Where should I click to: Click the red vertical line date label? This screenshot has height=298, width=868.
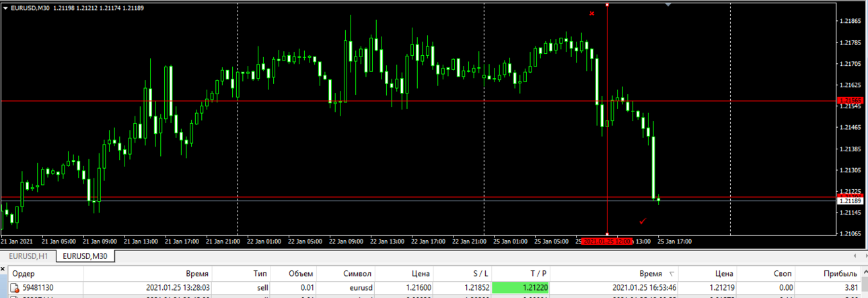tap(607, 241)
